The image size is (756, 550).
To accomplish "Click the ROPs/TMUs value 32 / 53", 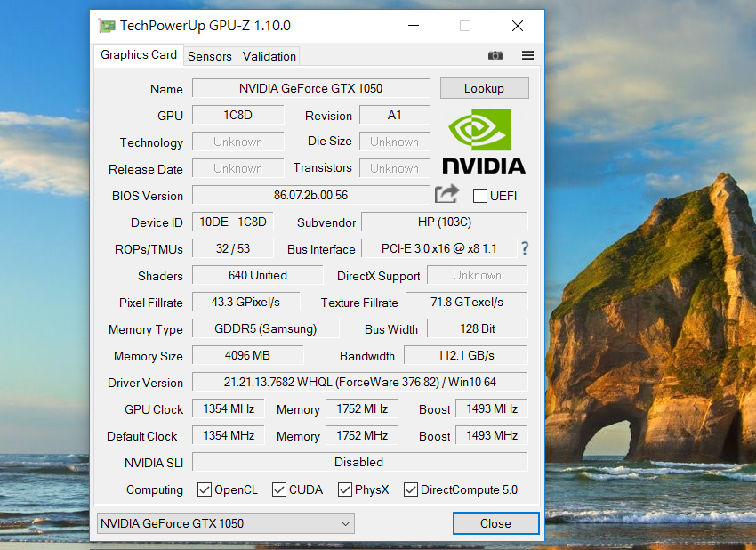I will [x=233, y=248].
